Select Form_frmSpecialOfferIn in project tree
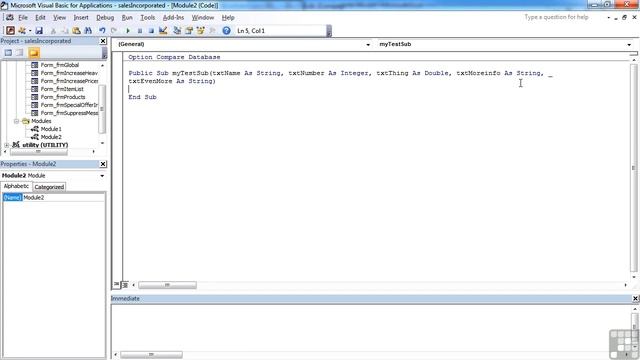The height and width of the screenshot is (360, 640). [x=69, y=105]
